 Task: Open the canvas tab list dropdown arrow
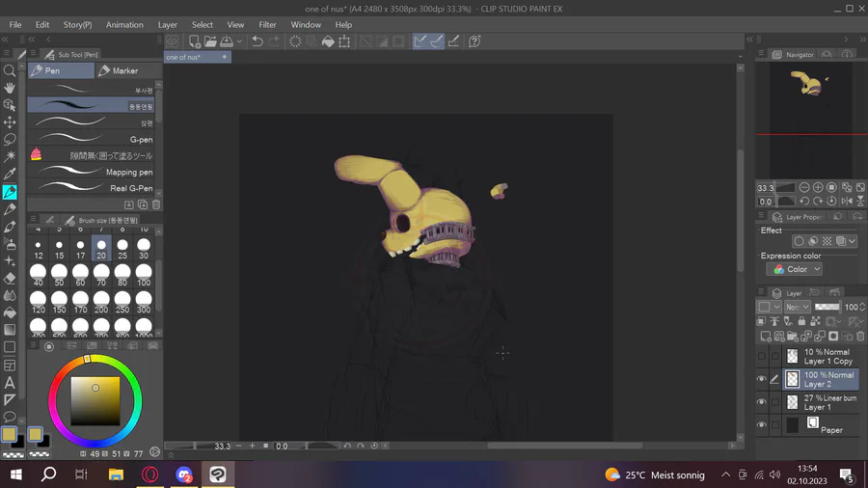[740, 57]
